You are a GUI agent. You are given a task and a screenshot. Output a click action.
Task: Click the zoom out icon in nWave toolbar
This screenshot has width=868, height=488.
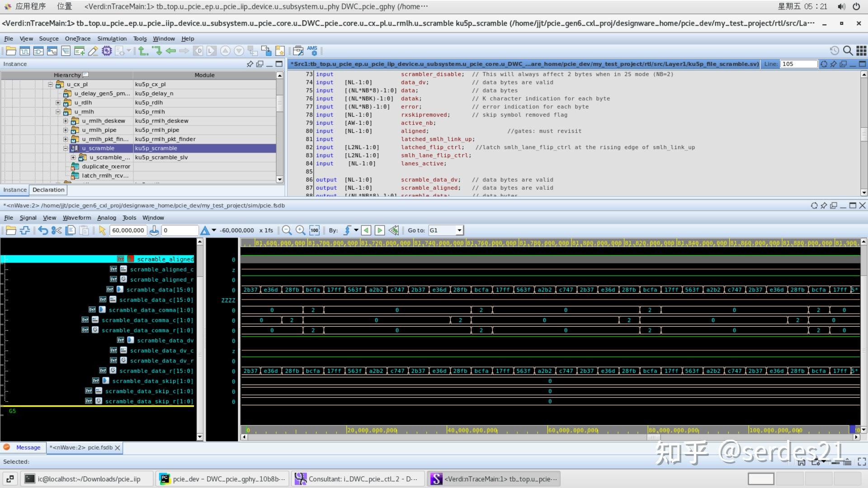coord(287,230)
